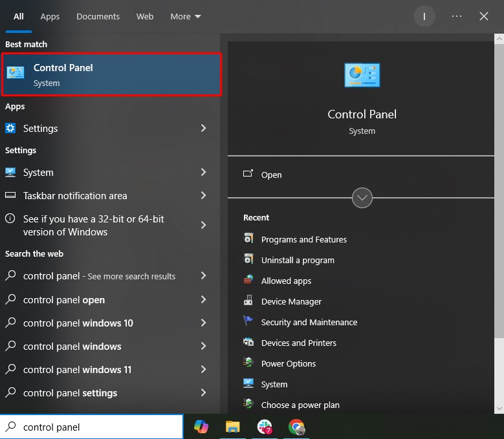Screen dimensions: 504x439
Task: Expand 'control panel settings' arrow
Action: (x=203, y=392)
